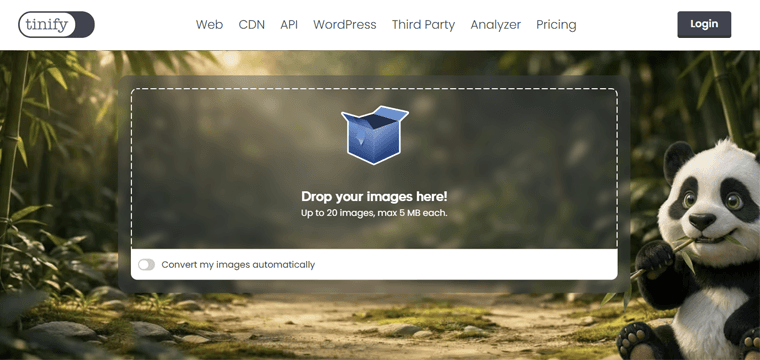Open the Analyzer page
This screenshot has width=760, height=360.
point(495,25)
